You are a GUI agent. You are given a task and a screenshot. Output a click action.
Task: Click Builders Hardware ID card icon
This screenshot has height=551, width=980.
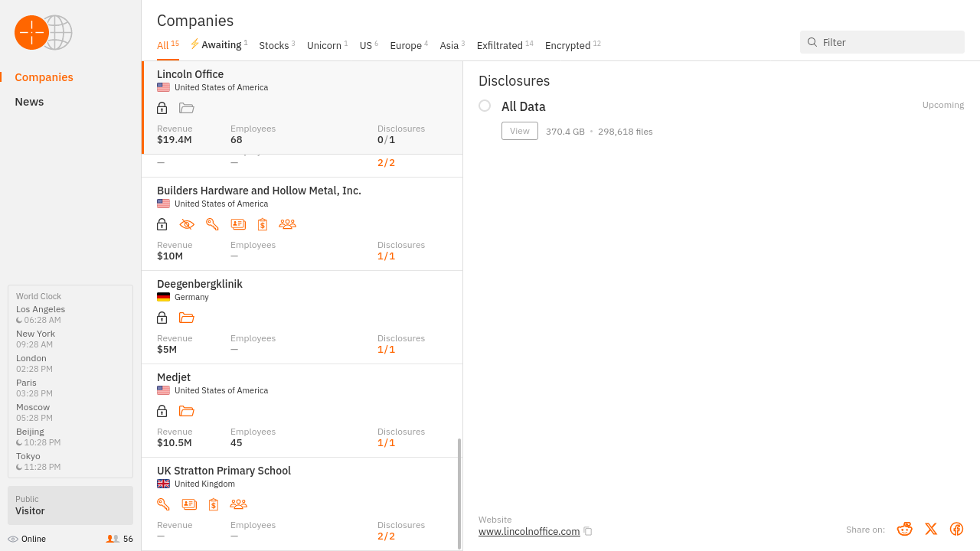point(238,224)
